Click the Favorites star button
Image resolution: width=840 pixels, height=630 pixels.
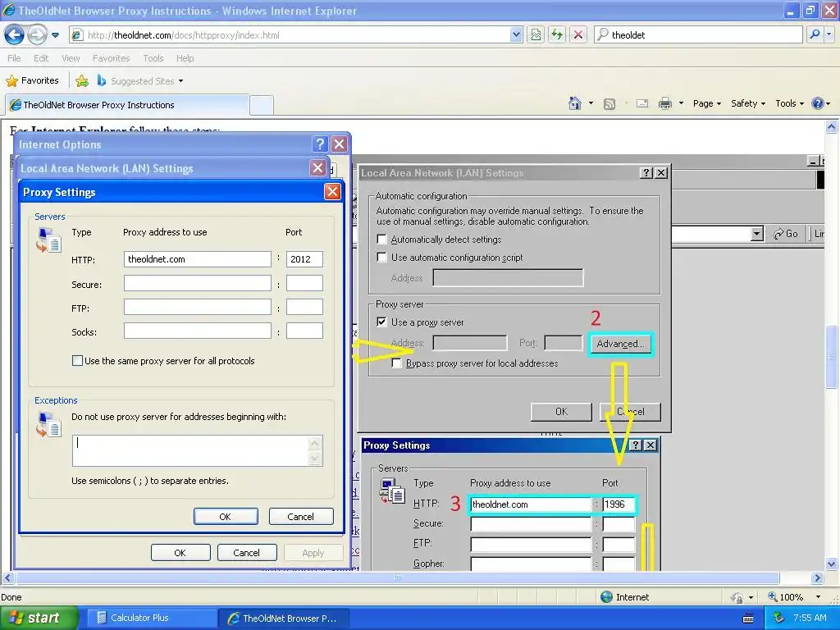coord(32,81)
